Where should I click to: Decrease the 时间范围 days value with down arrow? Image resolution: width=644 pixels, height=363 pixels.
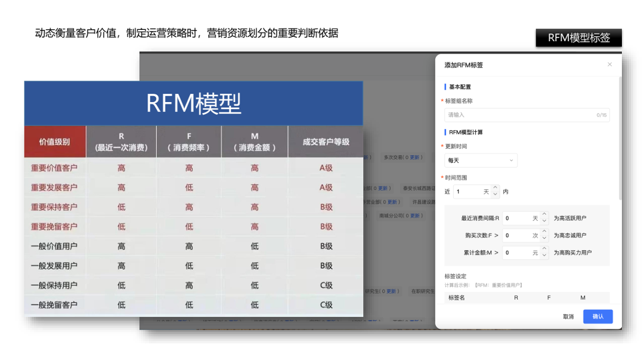pos(495,195)
